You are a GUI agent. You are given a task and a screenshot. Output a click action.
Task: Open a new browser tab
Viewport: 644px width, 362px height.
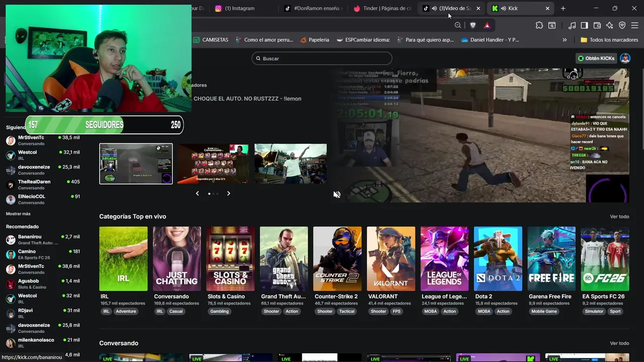coord(563,8)
